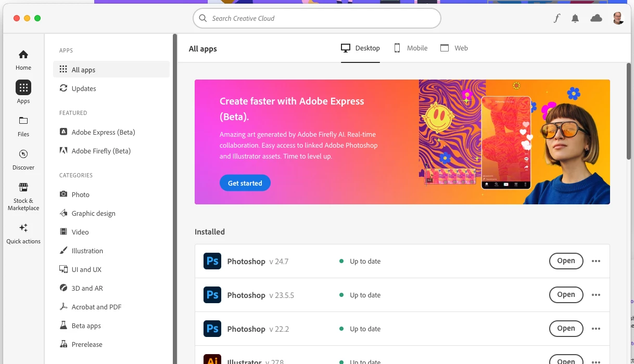The width and height of the screenshot is (634, 364).
Task: Click the Adobe Express banner artwork
Action: tap(514, 142)
